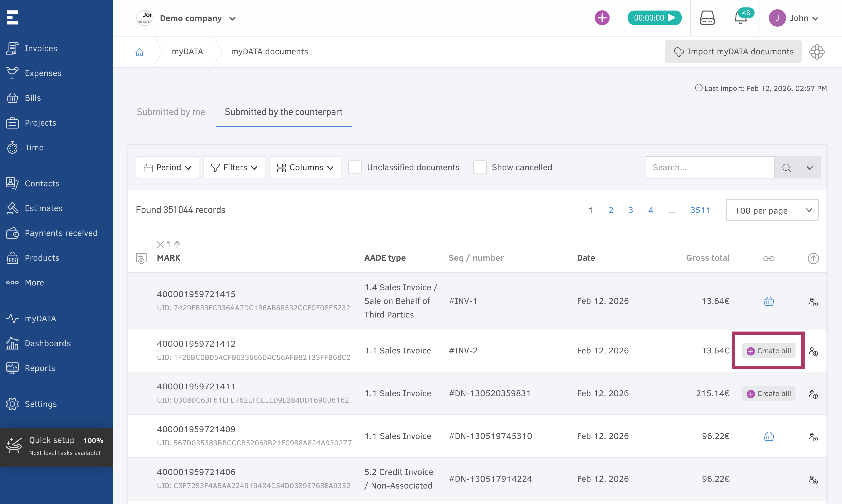This screenshot has width=842, height=504.
Task: Go to page 3511 of results
Action: click(700, 210)
